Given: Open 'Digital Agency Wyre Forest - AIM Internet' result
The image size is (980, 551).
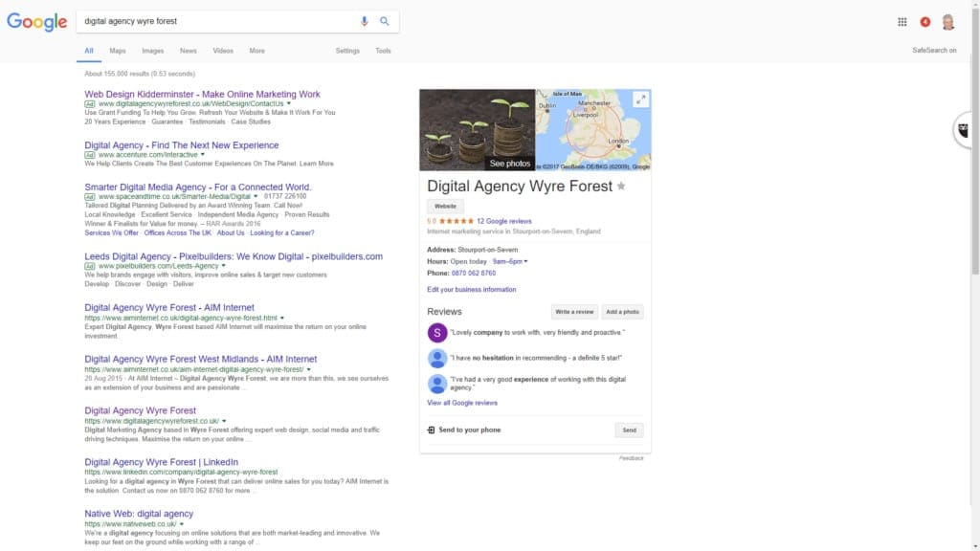Looking at the screenshot, I should click(x=169, y=307).
